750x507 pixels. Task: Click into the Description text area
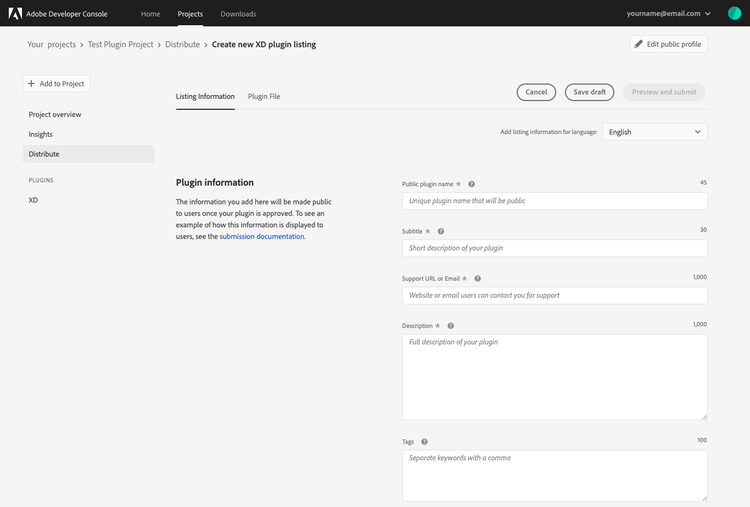click(x=555, y=377)
